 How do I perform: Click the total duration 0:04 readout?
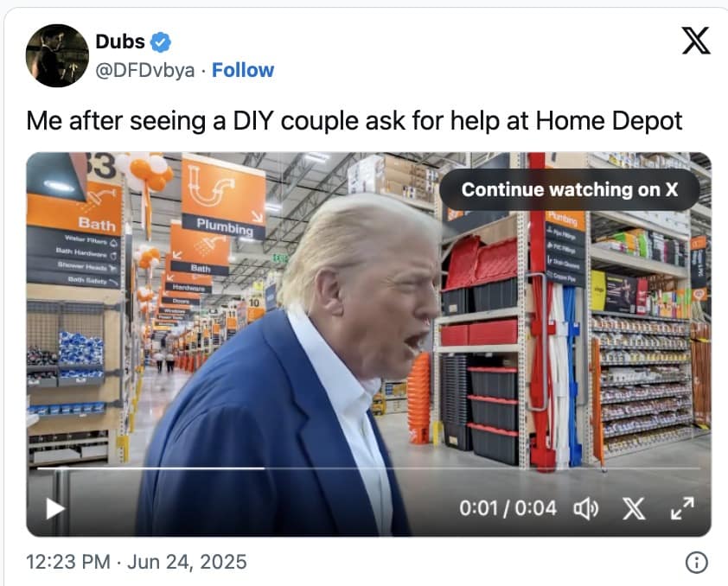(536, 508)
